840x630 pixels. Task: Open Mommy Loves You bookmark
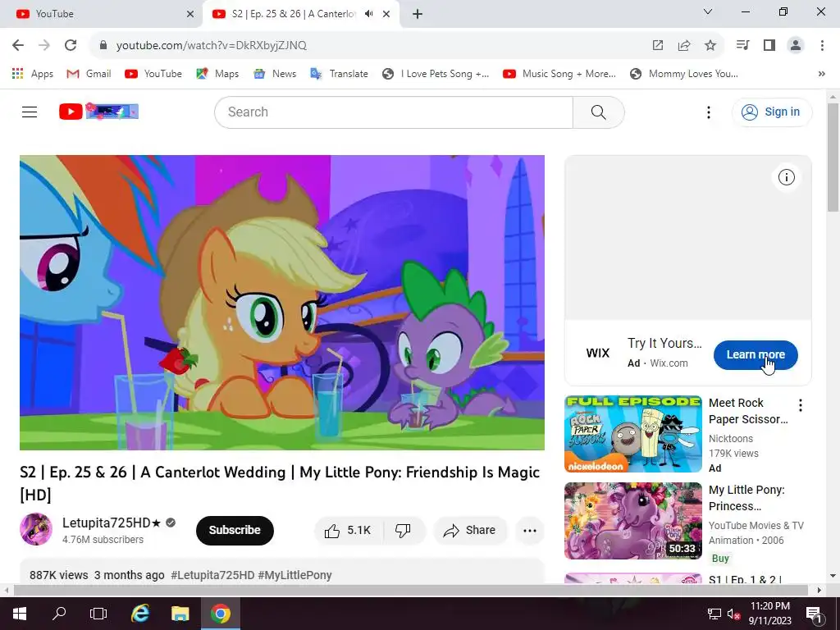point(684,74)
